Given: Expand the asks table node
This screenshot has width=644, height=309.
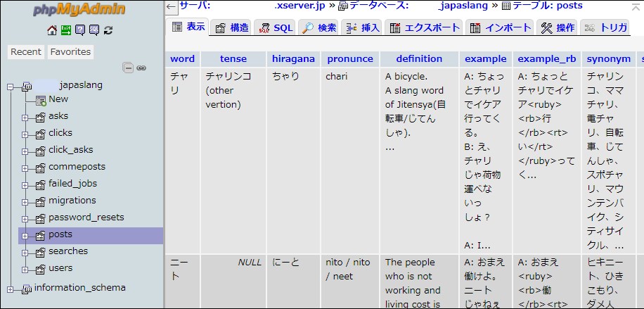Looking at the screenshot, I should coord(25,117).
